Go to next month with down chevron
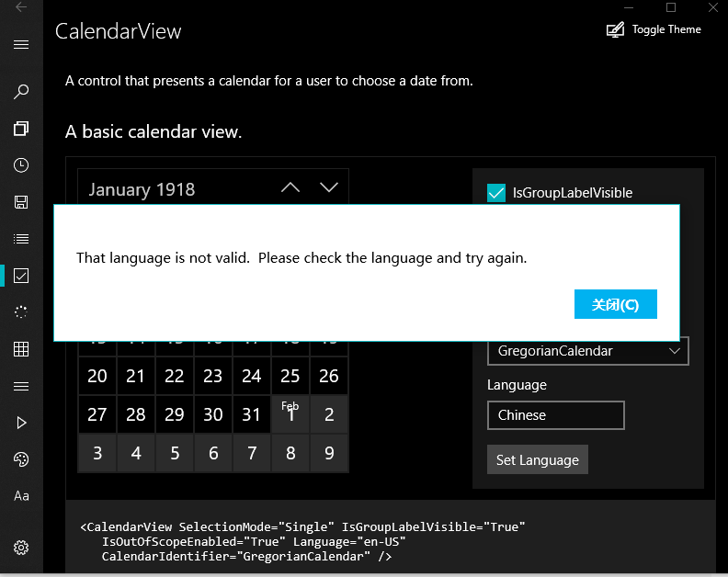The height and width of the screenshot is (577, 728). click(329, 188)
